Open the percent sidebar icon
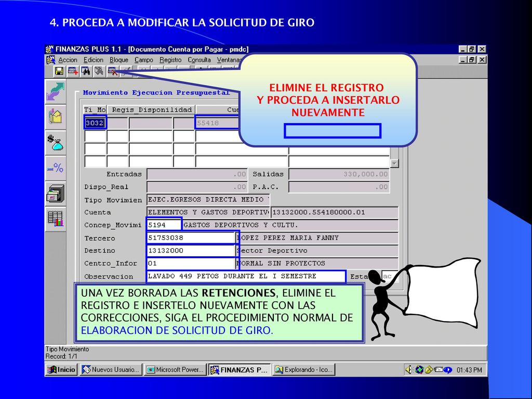Image resolution: width=532 pixels, height=399 pixels. 55,168
